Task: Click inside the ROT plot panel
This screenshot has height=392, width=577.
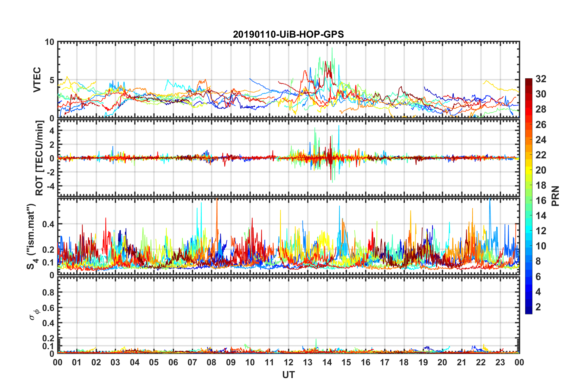Action: (x=288, y=158)
